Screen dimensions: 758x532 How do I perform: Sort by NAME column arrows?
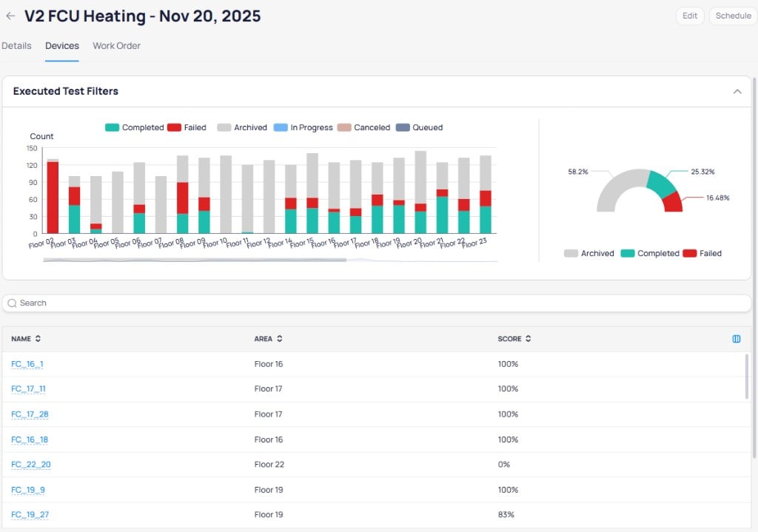[38, 339]
